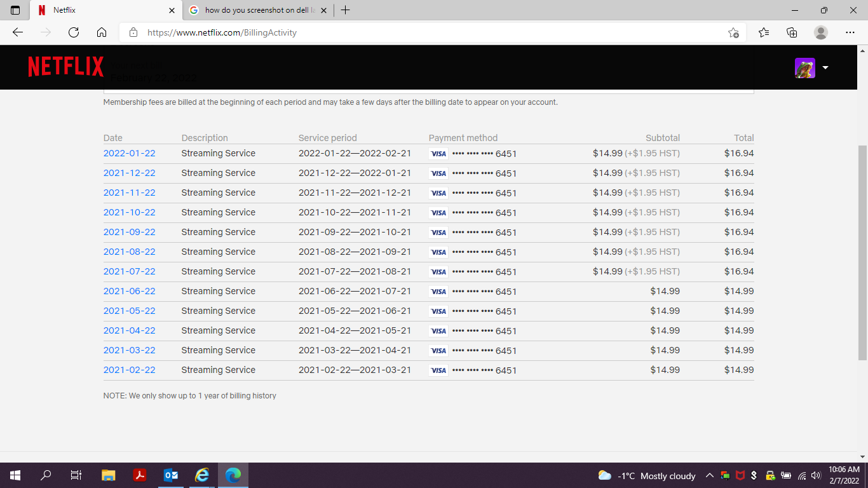Refresh the page using the reload icon
The image size is (868, 488).
click(74, 32)
